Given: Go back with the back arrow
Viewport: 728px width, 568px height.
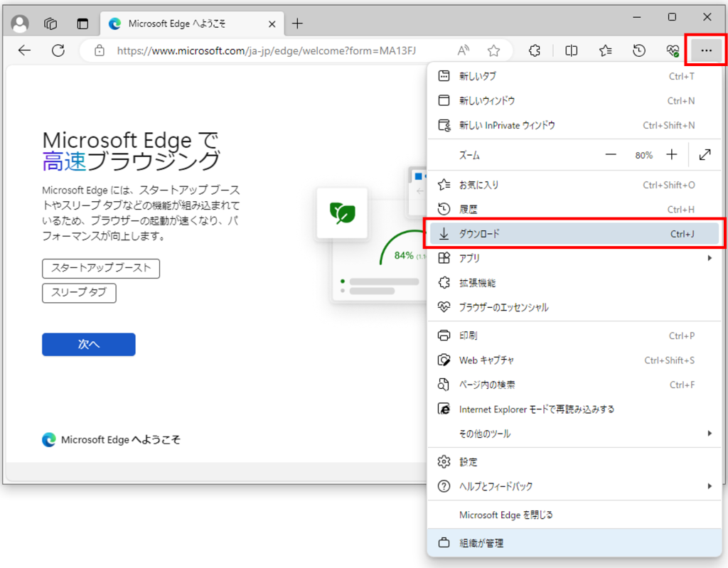Looking at the screenshot, I should point(24,50).
